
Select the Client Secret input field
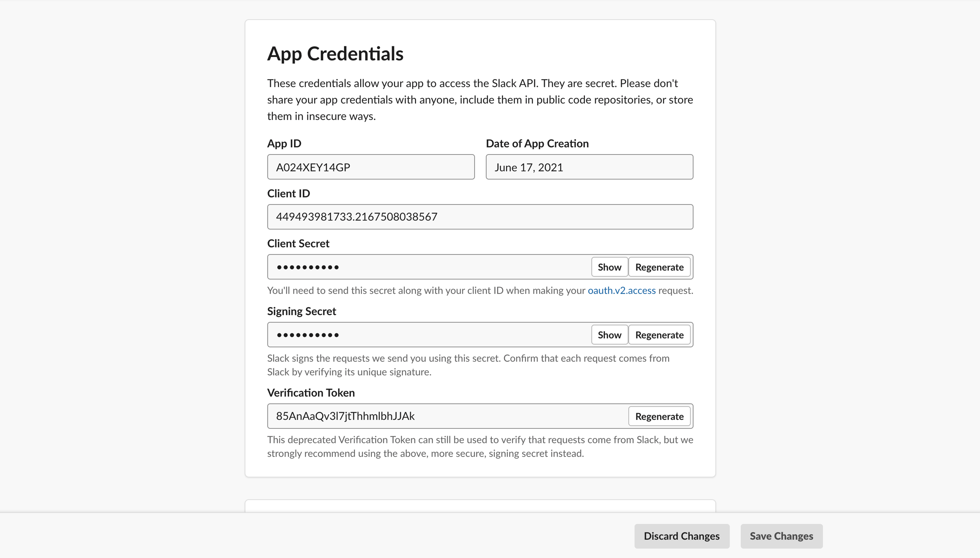[422, 267]
